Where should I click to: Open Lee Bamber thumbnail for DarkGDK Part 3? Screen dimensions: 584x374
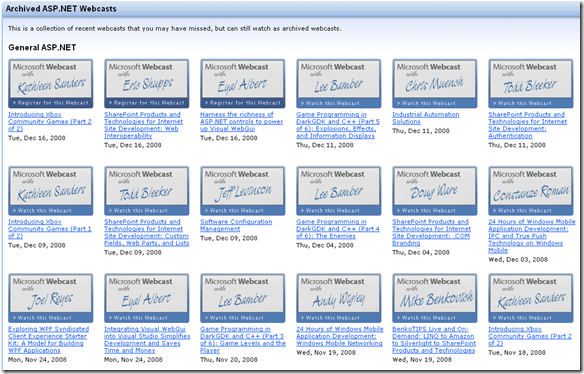[243, 298]
